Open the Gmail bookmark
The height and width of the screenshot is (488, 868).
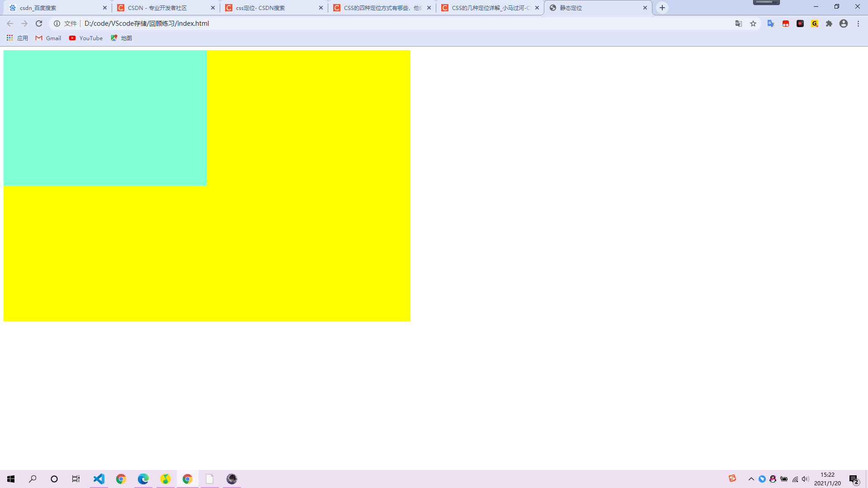(48, 38)
